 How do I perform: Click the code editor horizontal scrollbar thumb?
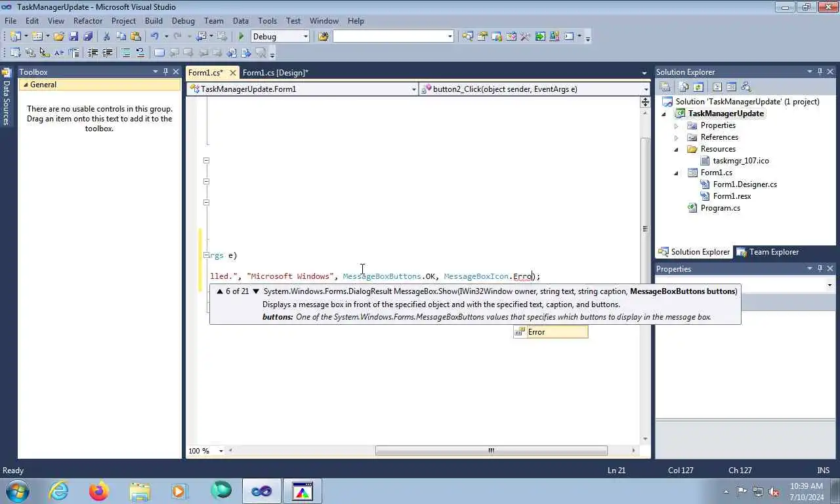pos(492,450)
